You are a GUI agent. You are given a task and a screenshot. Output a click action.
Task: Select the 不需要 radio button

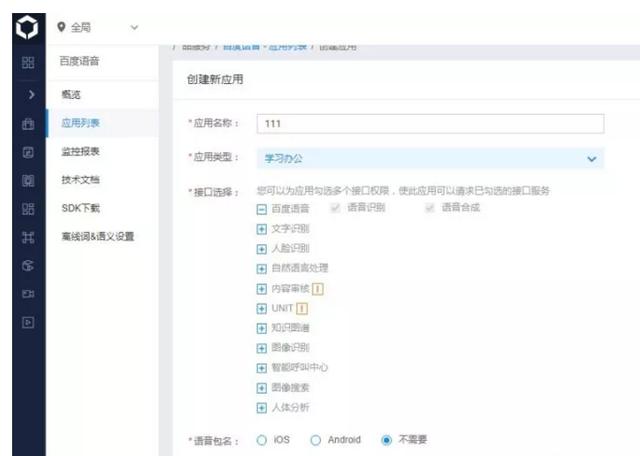[x=386, y=440]
